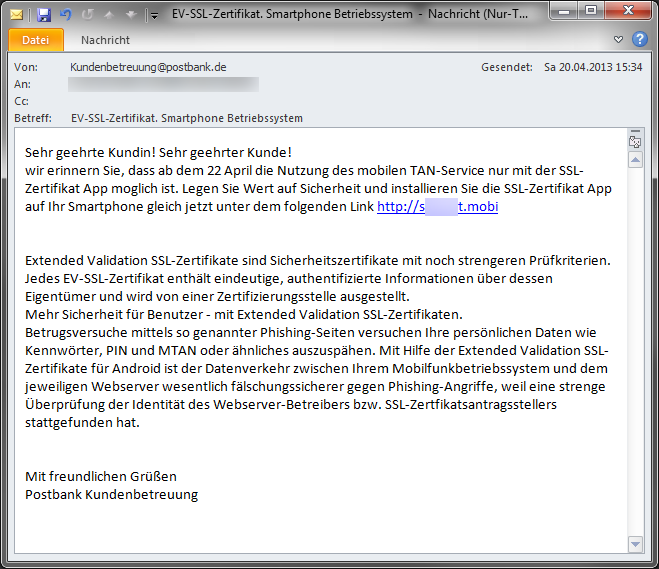Click the greyed-out Redo arrow icon
The image size is (659, 569).
[87, 15]
